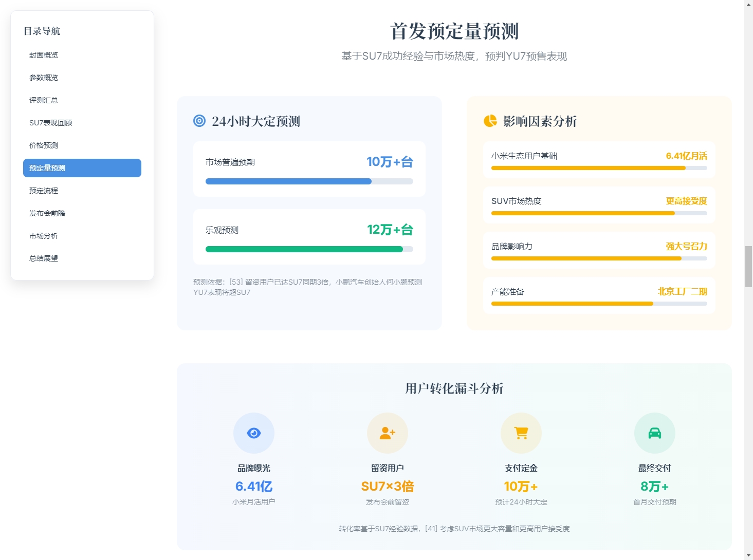Image resolution: width=753 pixels, height=560 pixels.
Task: Jump to 评测汇总 section
Action: click(x=82, y=100)
